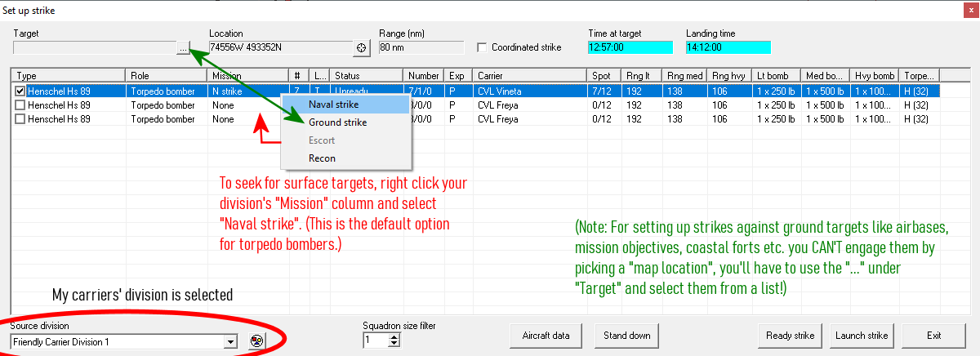Launch the strike now

(862, 336)
